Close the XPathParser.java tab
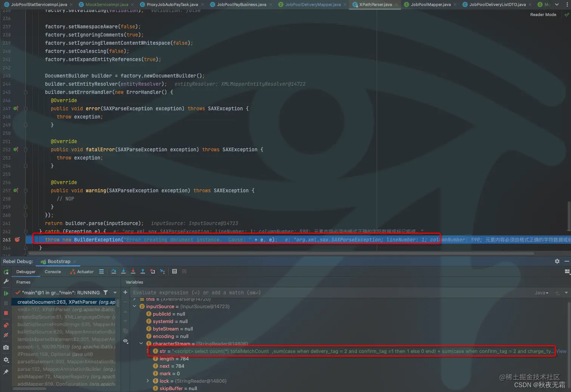Viewport: 571px width, 392px height. pyautogui.click(x=396, y=5)
